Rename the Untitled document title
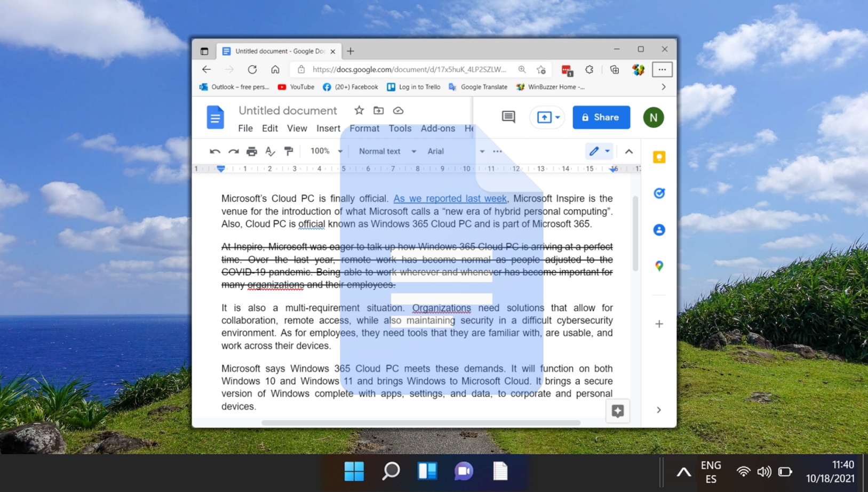This screenshot has width=868, height=492. point(288,110)
